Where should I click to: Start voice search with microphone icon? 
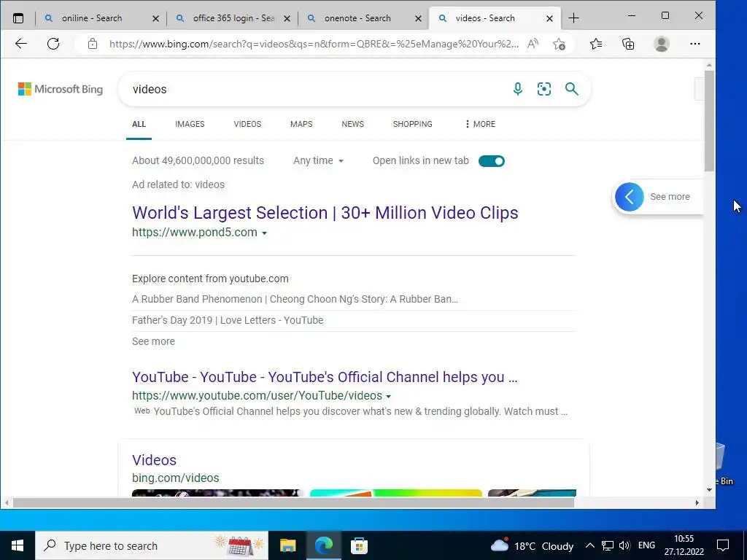coord(517,88)
